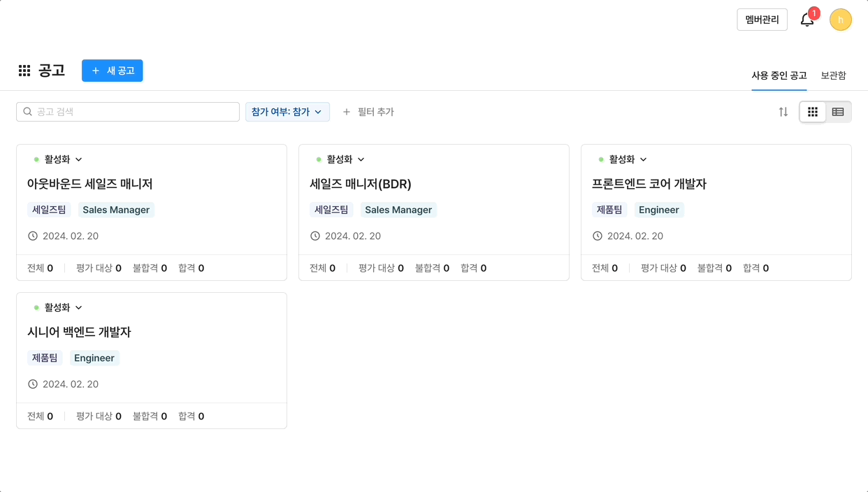The width and height of the screenshot is (868, 492).
Task: Click the 새 공고 button
Action: 113,71
